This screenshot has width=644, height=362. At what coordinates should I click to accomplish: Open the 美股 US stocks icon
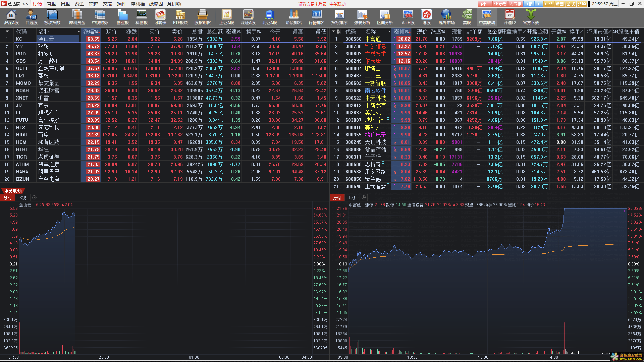467,17
